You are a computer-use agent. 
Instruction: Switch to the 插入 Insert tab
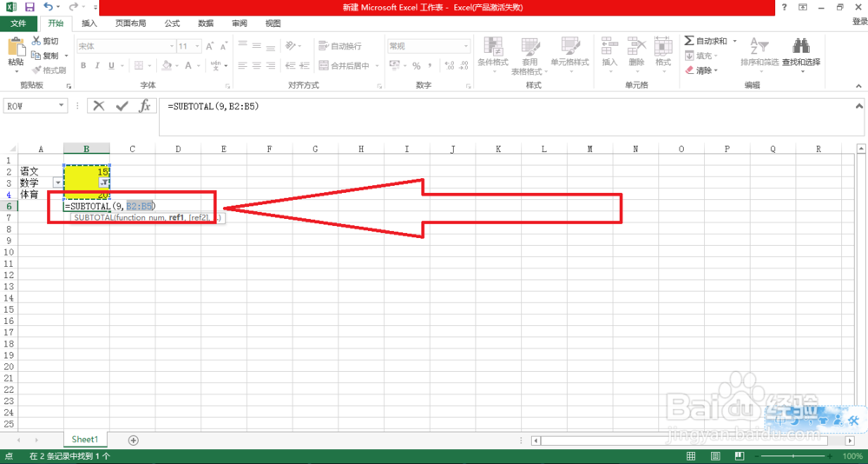coord(89,23)
